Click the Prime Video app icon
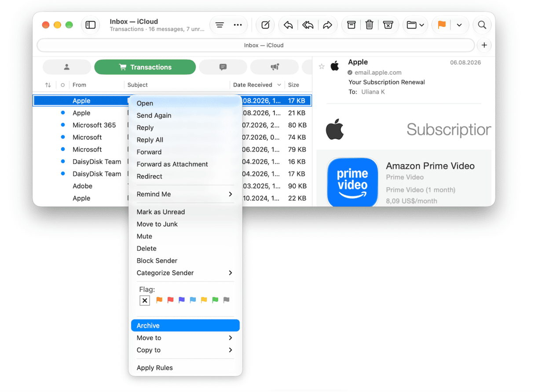The width and height of the screenshot is (535, 392). pyautogui.click(x=352, y=182)
